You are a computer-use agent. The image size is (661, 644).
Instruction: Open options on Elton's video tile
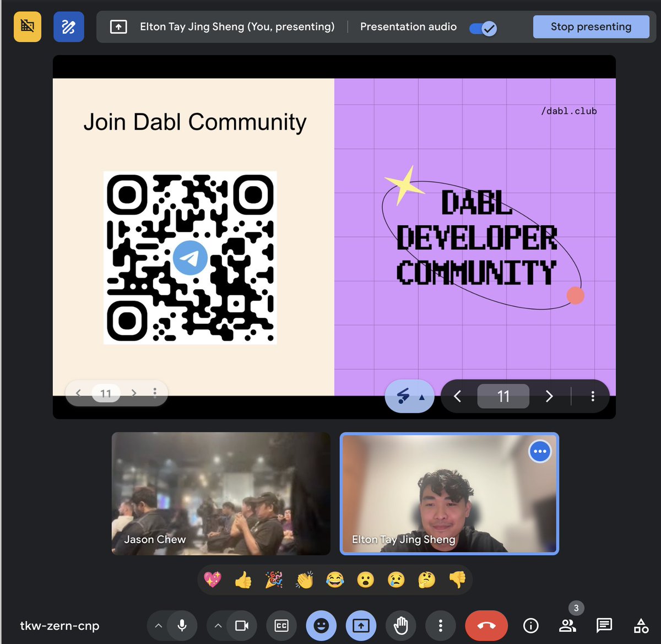(540, 451)
